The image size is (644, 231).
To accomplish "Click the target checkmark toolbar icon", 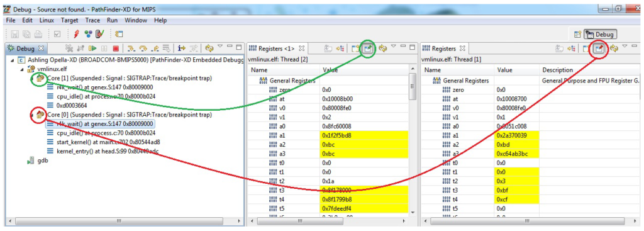I will pos(99,34).
